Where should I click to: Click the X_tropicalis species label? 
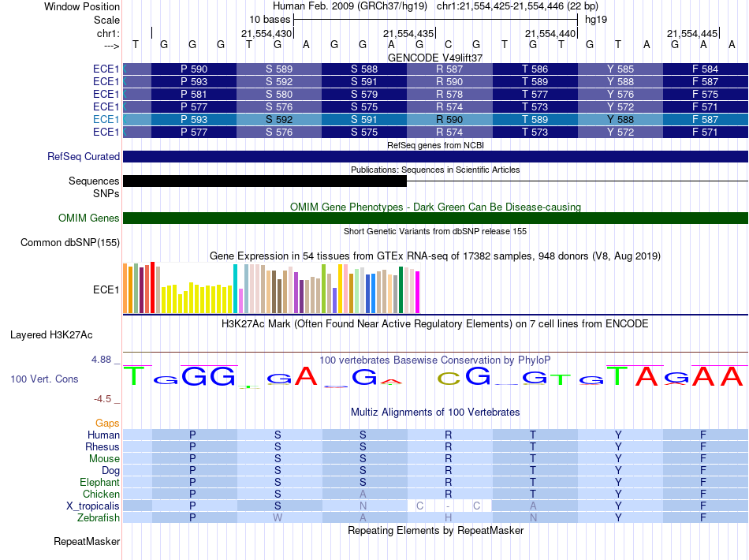93,506
